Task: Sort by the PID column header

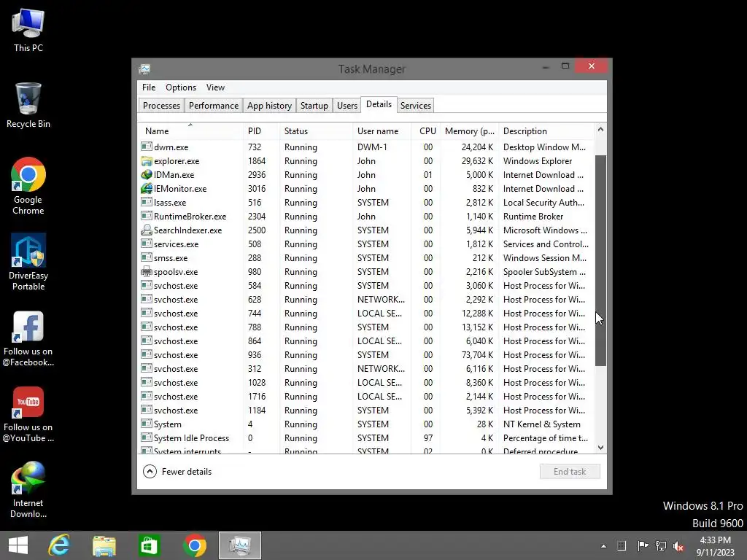Action: pos(261,131)
